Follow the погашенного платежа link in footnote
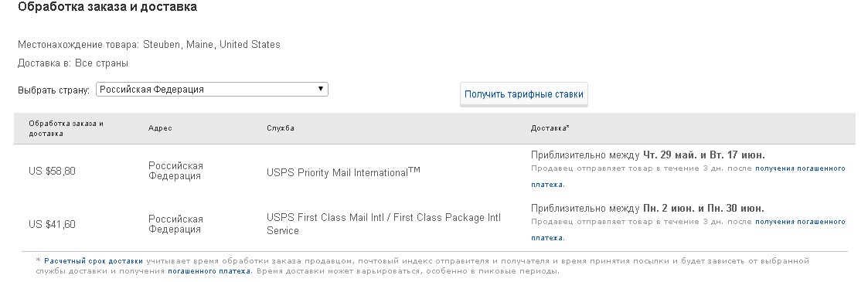This screenshot has width=868, height=282. click(209, 271)
